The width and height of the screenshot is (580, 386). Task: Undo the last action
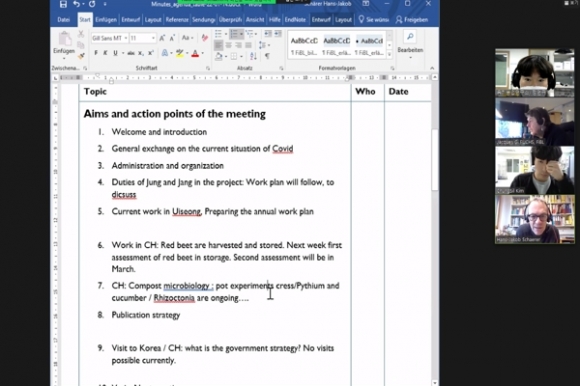coord(77,4)
